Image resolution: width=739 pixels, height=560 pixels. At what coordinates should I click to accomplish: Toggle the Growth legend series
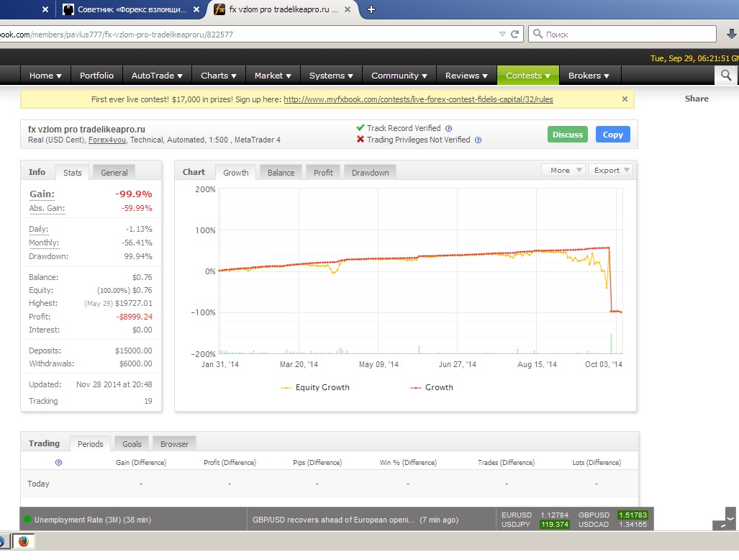pyautogui.click(x=431, y=387)
